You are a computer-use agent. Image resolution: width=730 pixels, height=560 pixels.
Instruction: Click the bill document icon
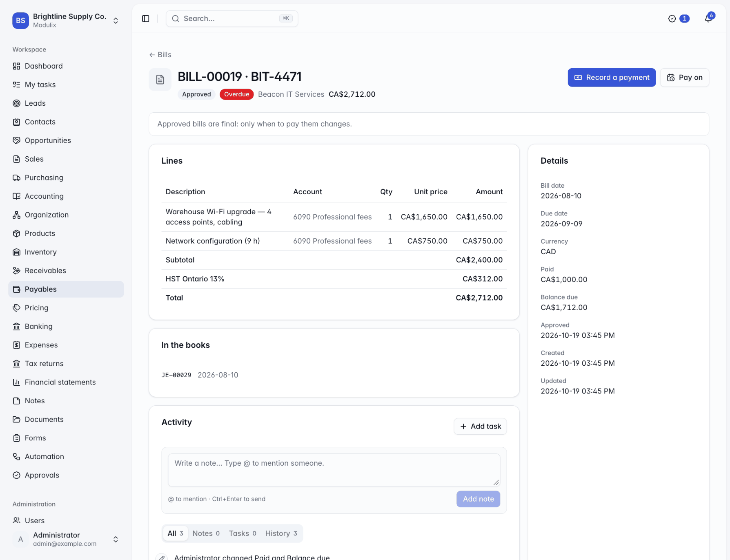tap(160, 80)
